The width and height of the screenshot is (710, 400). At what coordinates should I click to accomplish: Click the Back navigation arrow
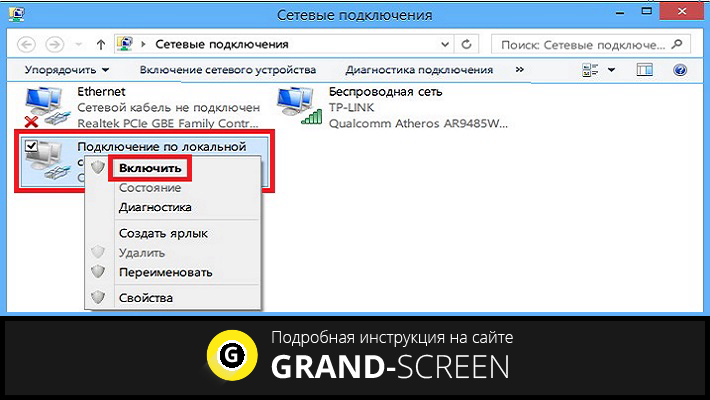27,45
